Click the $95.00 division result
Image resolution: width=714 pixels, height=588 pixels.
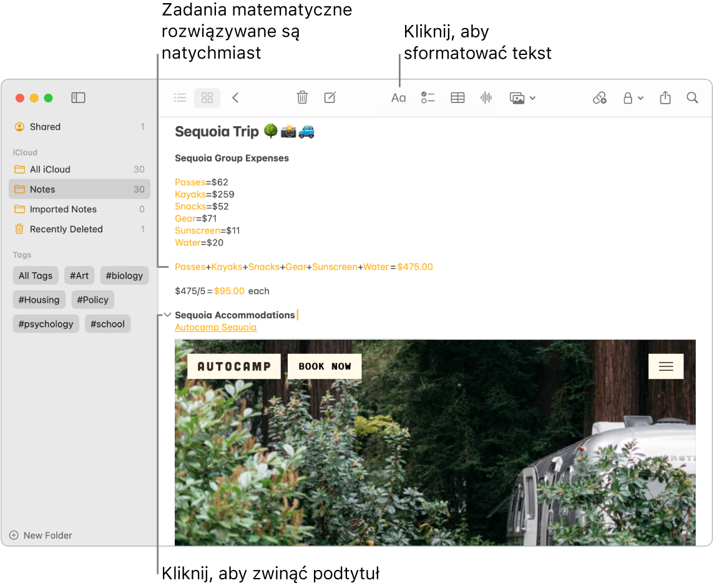pos(229,291)
